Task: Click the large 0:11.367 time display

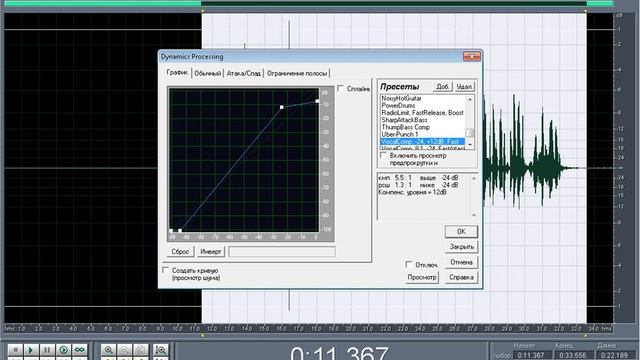Action: pyautogui.click(x=339, y=352)
